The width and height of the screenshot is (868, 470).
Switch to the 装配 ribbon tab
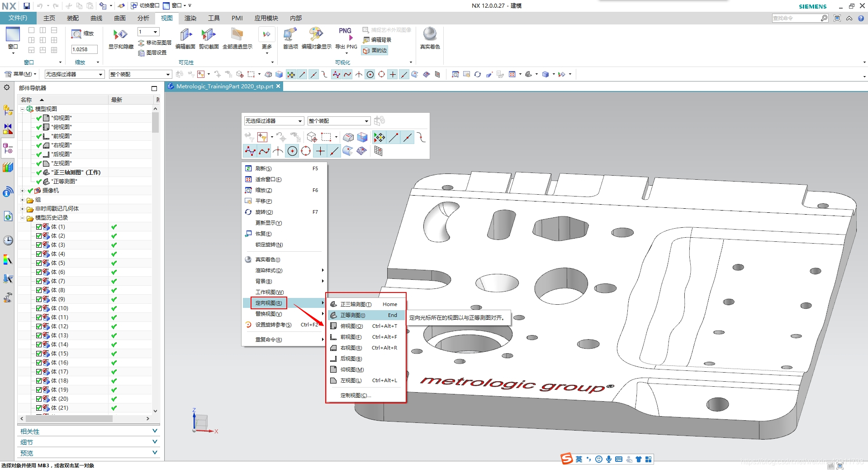point(73,18)
